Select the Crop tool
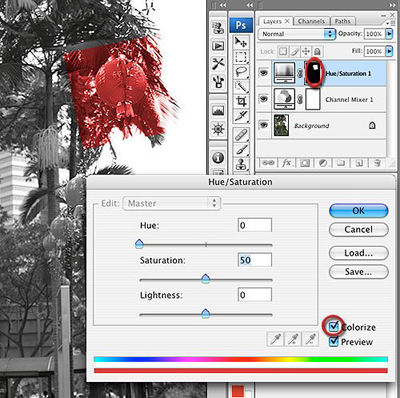Viewport: 400px width, 398px height. click(241, 101)
